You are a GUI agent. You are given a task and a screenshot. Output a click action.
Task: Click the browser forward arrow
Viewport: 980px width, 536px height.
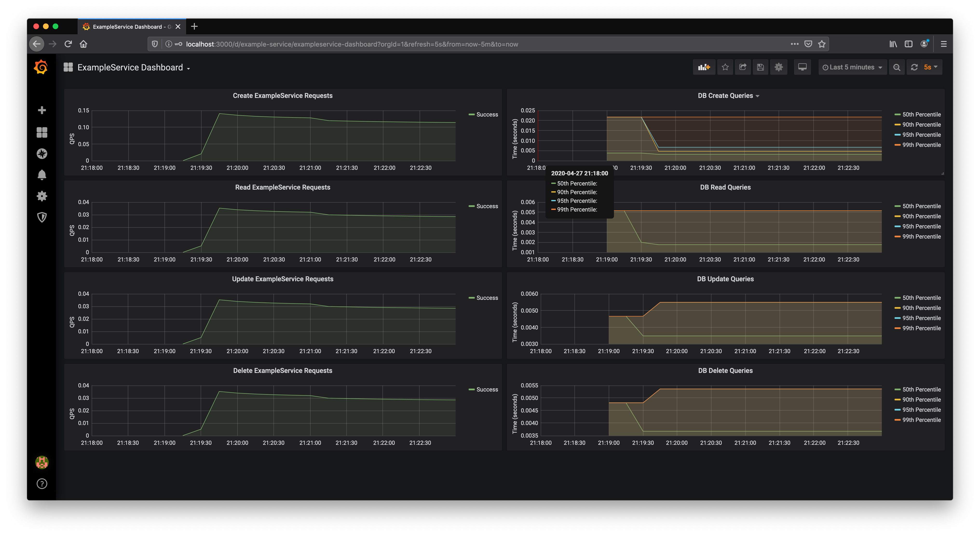point(53,44)
